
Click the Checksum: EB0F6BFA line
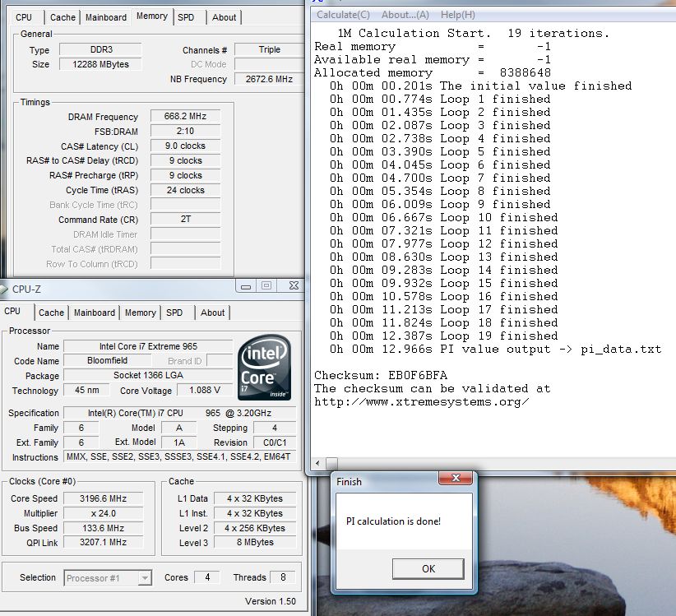[381, 375]
